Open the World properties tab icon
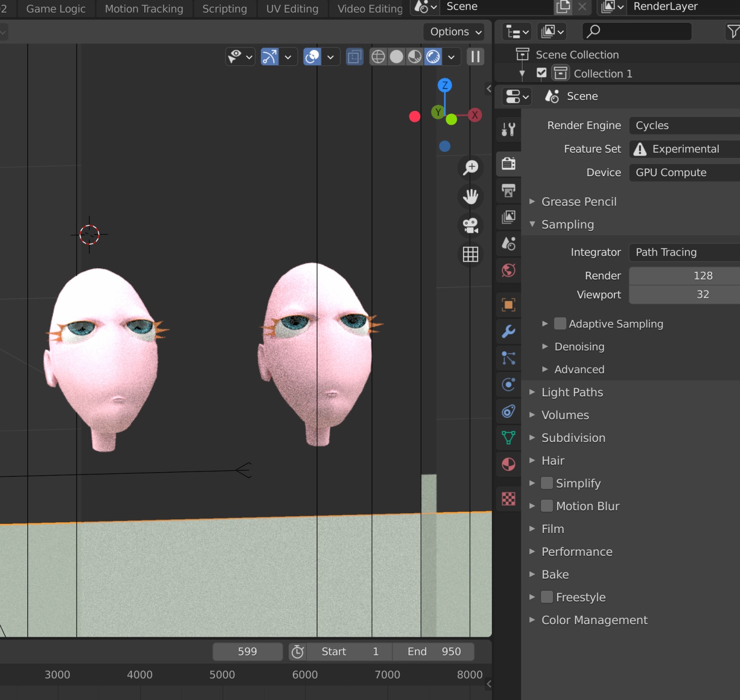Screen dimensions: 740x700 pos(509,270)
